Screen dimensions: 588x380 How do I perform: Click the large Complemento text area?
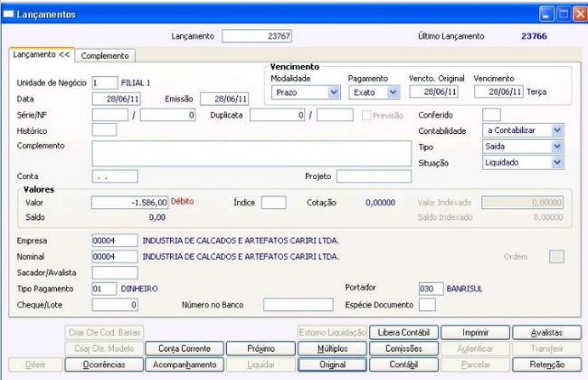[251, 154]
